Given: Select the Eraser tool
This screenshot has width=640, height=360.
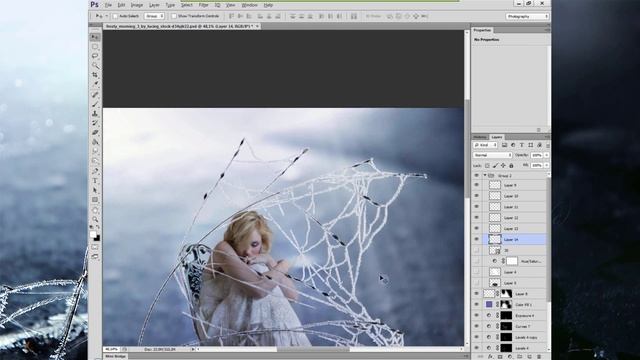Looking at the screenshot, I should 95,132.
